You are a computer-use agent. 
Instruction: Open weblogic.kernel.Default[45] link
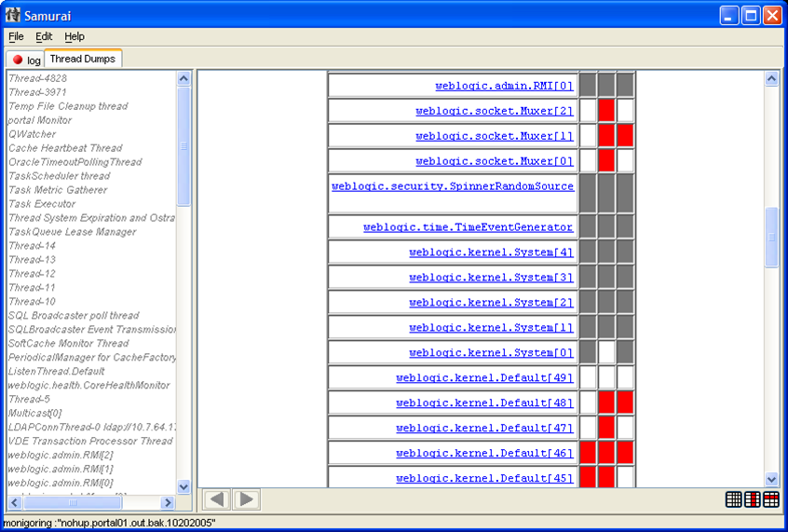click(484, 479)
